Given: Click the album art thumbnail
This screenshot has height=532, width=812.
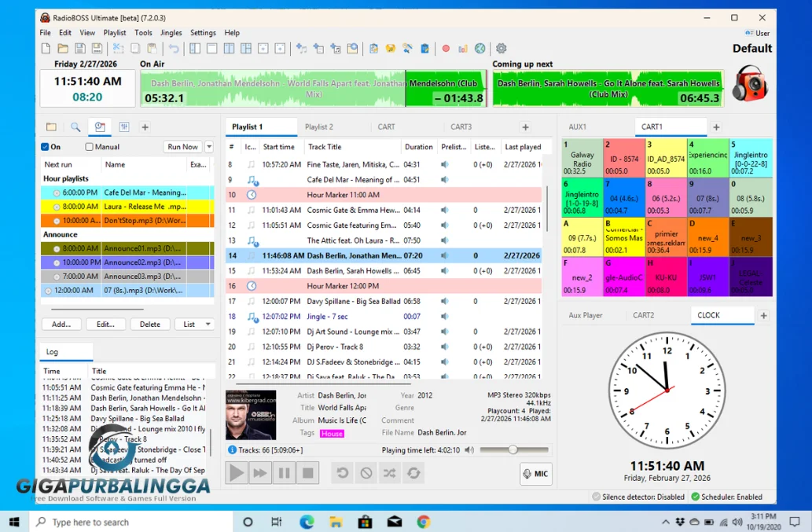Looking at the screenshot, I should pyautogui.click(x=251, y=415).
